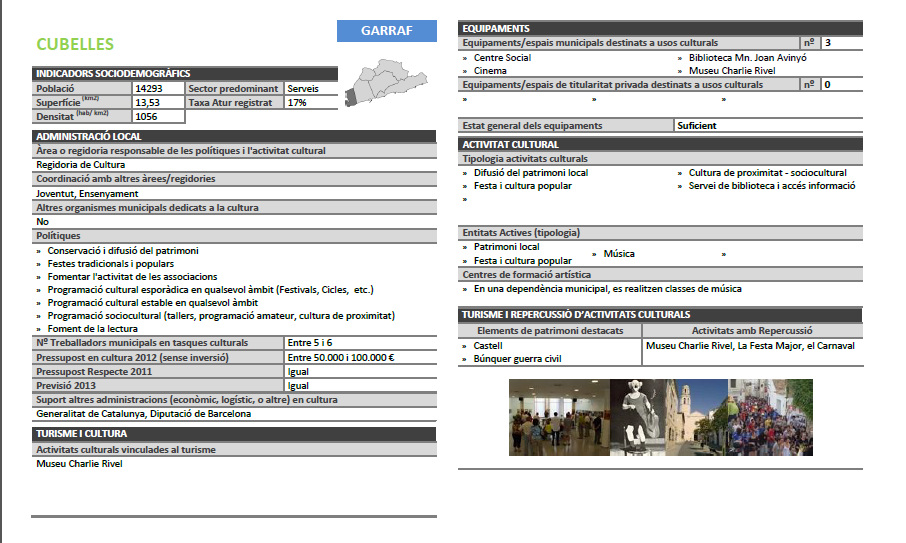This screenshot has width=906, height=543.
Task: Click the TURISME I CULTURA section header
Action: [234, 434]
